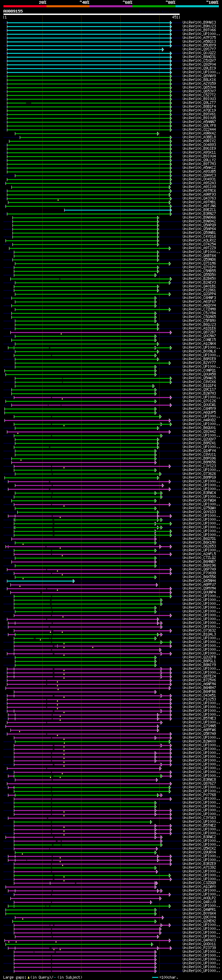Select the UniRef100_A3LRX2 hit label

[199, 241]
